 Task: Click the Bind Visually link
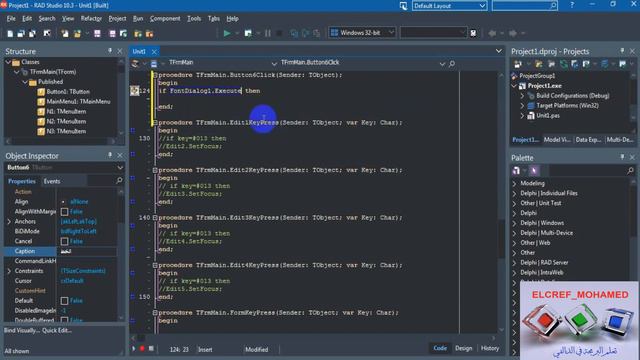(22, 330)
